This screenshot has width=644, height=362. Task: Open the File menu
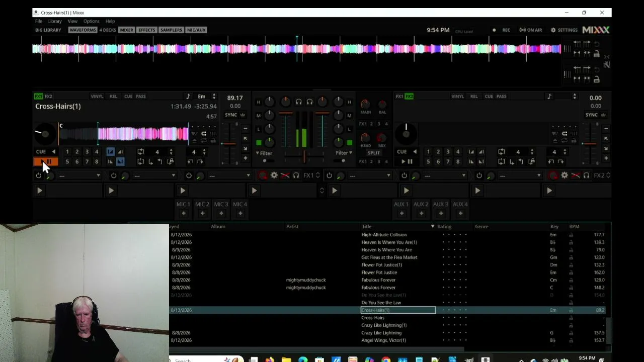(x=39, y=21)
